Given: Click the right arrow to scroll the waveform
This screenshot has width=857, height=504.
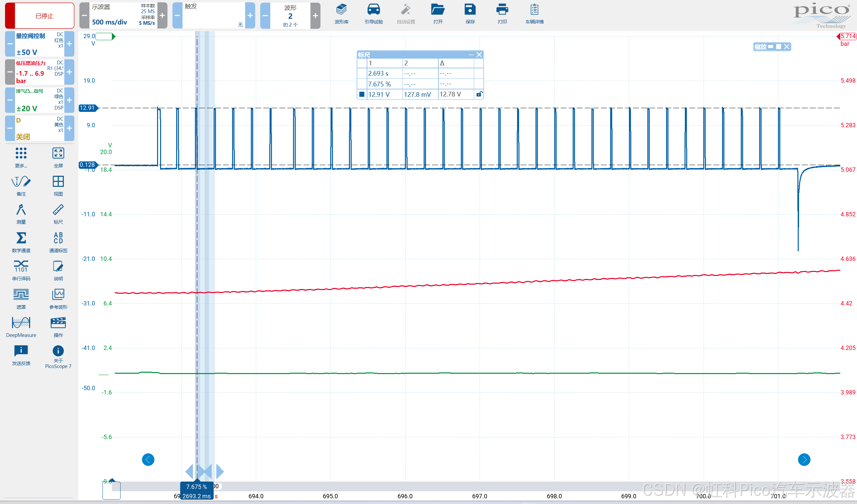Looking at the screenshot, I should coord(804,460).
